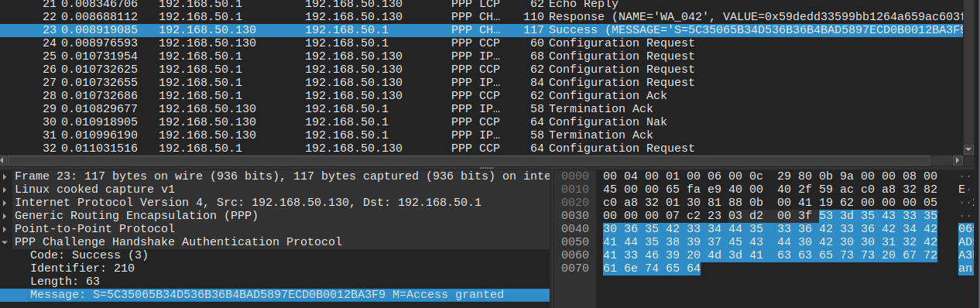This screenshot has height=308, width=980.
Task: Select packet 28 Configuration Ack row
Action: (481, 95)
